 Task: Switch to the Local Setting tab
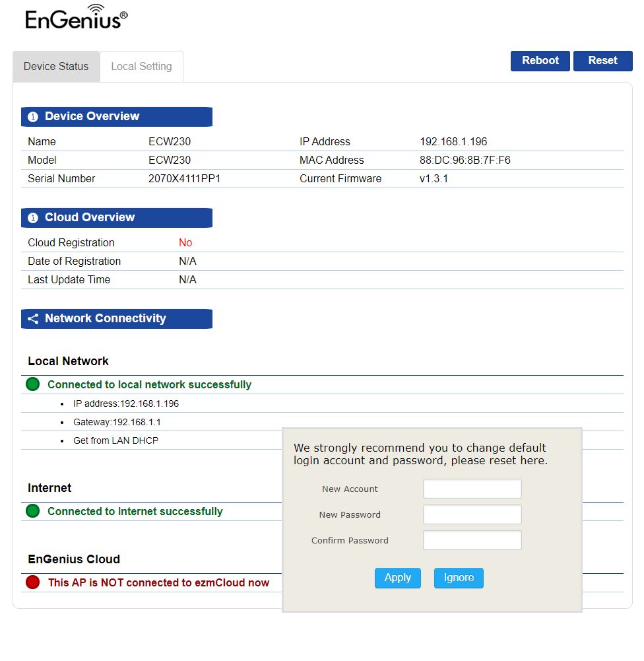pos(141,67)
